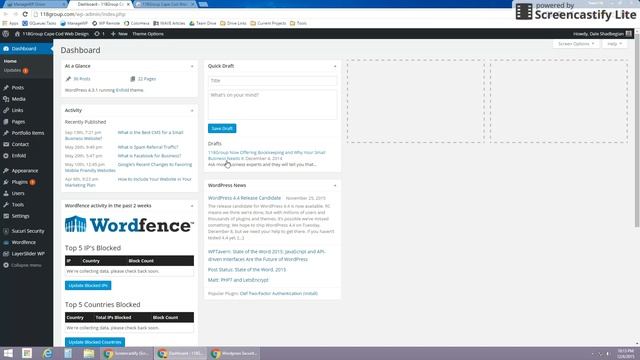
Task: Switch to the first browser tab
Action: click(36, 4)
